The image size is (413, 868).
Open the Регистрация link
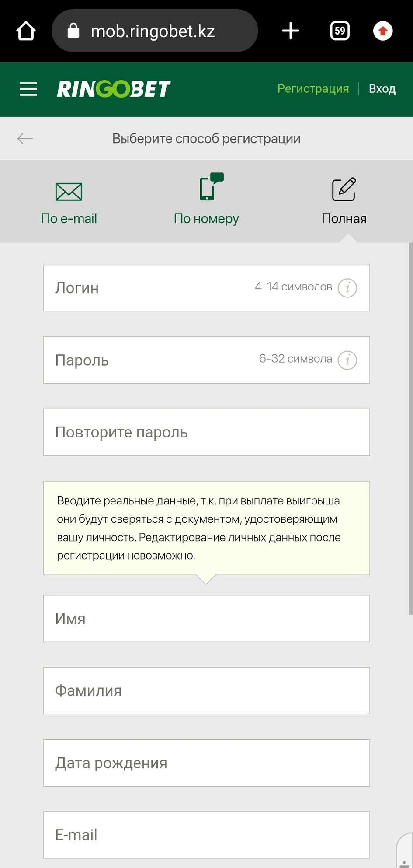[313, 89]
